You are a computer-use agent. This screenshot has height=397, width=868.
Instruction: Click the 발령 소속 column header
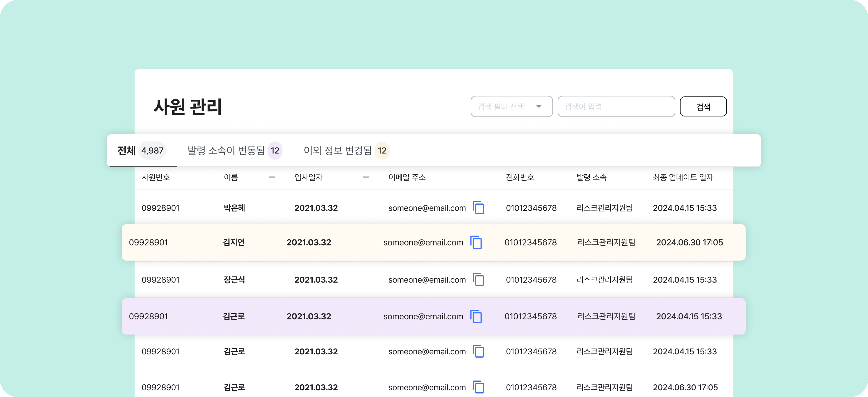click(x=591, y=177)
